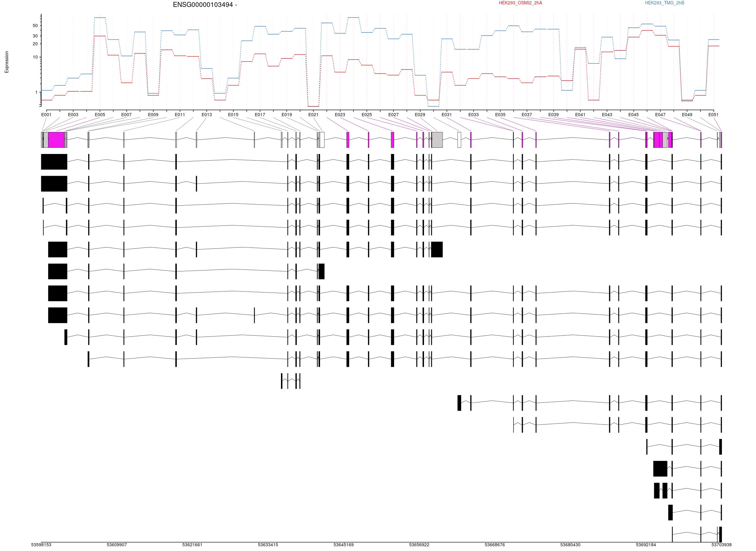
Task: Click exon label E031
Action: [447, 115]
